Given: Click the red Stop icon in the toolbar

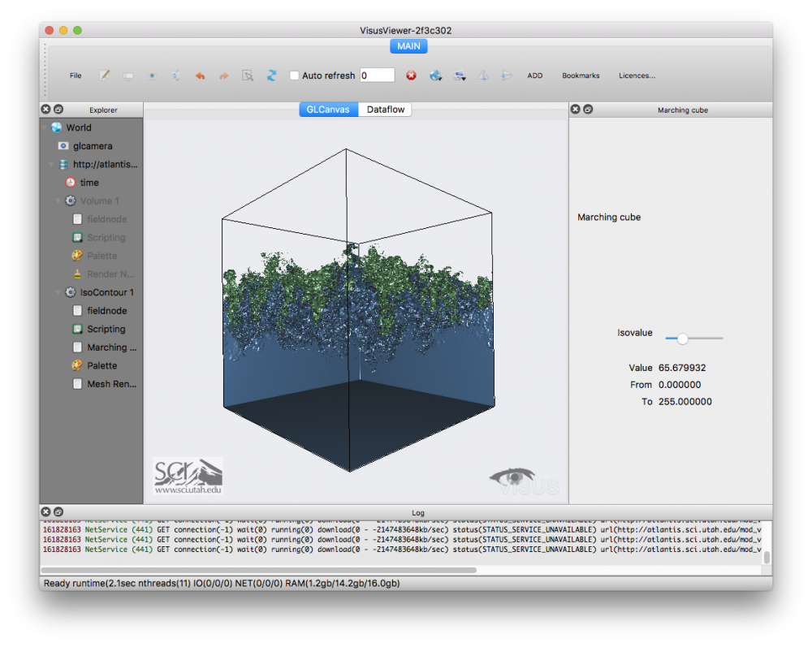Looking at the screenshot, I should click(411, 75).
